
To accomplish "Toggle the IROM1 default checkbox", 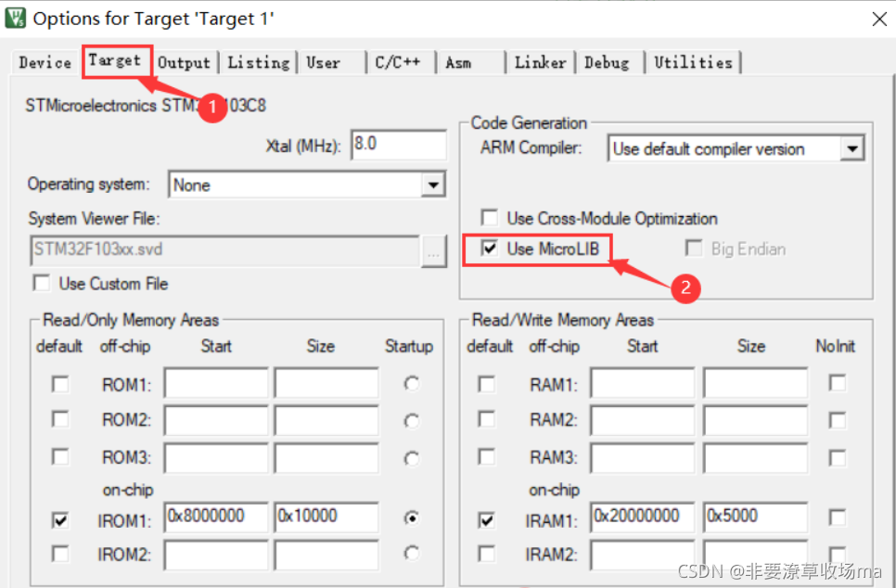I will 60,520.
